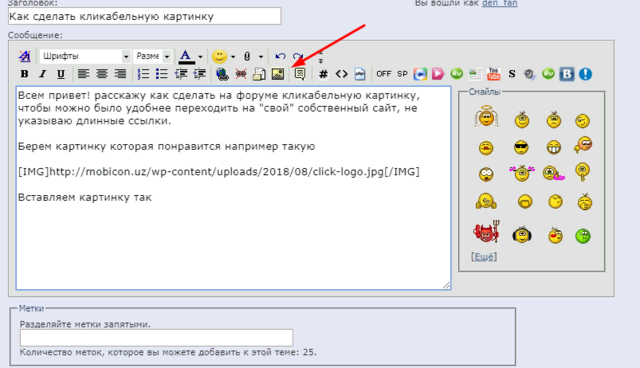Click the multicolor media player icon
Screen dimensions: 640x368
(420, 74)
